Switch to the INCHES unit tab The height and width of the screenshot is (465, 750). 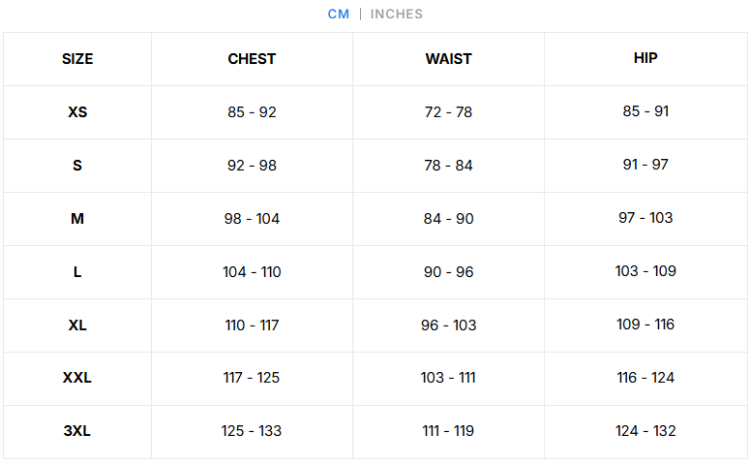(x=397, y=14)
